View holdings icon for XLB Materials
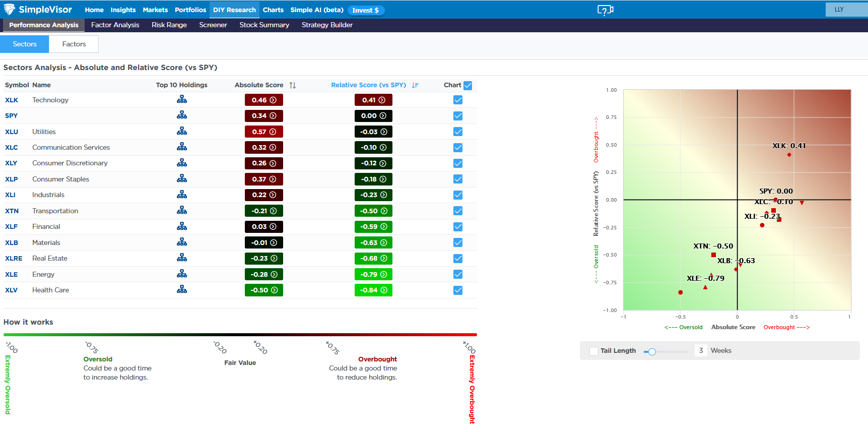The height and width of the screenshot is (432, 868). [x=182, y=242]
